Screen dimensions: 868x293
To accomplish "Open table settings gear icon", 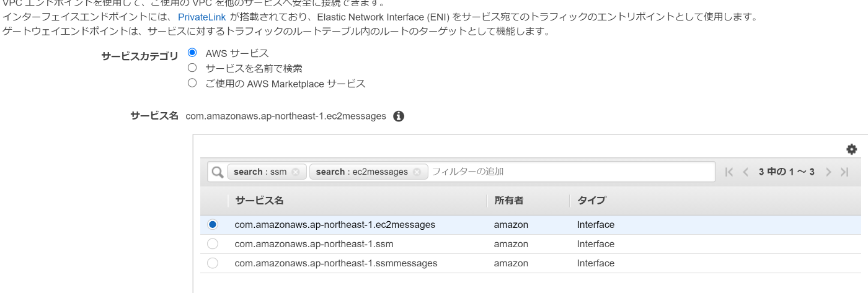I will pyautogui.click(x=851, y=149).
